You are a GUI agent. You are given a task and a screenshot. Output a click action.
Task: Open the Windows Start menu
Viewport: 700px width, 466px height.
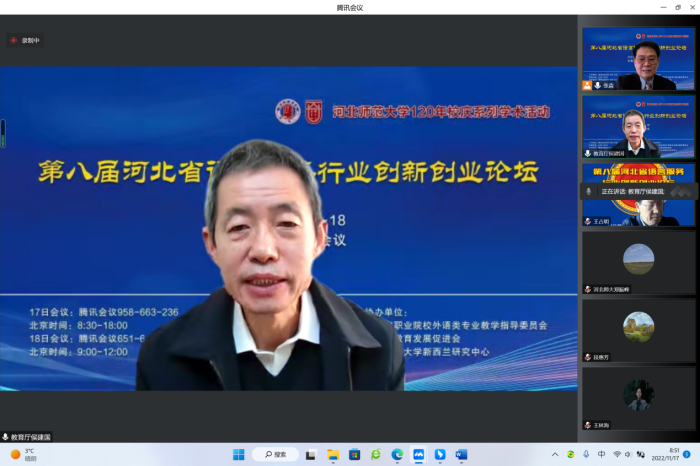(239, 454)
